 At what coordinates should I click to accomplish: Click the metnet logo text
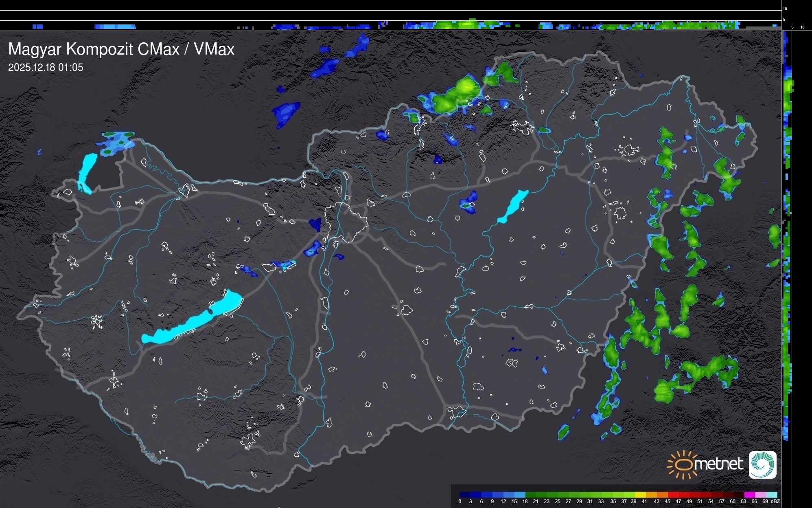pos(719,464)
